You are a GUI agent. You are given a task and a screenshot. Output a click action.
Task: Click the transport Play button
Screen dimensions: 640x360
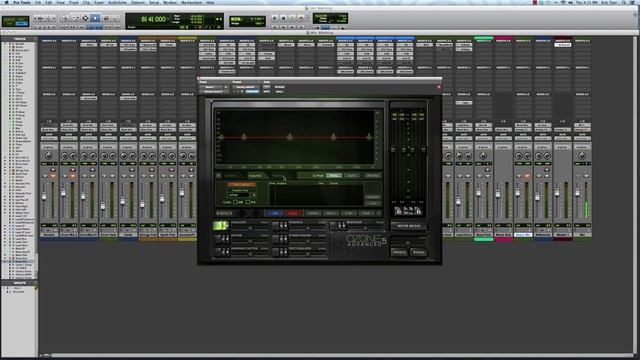292,18
